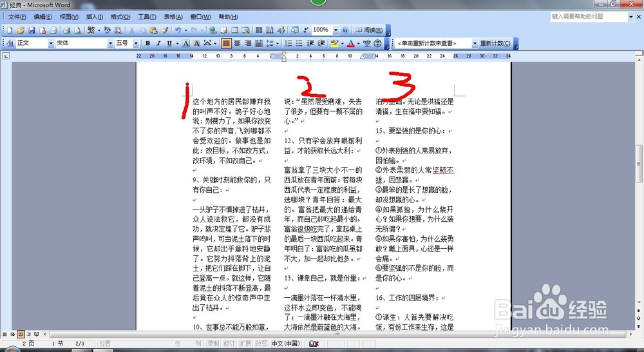Insert enclosed character (字 in circle)
Image resolution: width=644 pixels, height=352 pixels.
(377, 43)
